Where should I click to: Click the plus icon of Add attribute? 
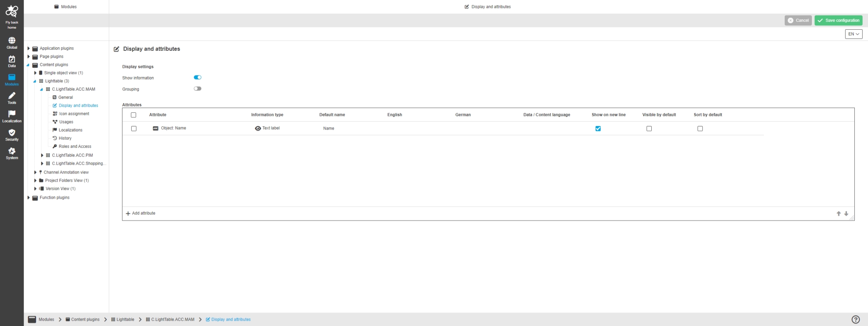(x=128, y=214)
